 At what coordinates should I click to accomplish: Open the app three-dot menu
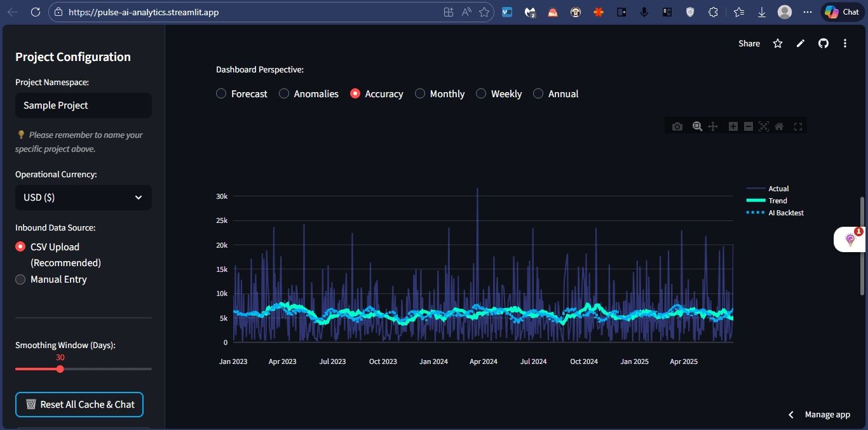845,43
